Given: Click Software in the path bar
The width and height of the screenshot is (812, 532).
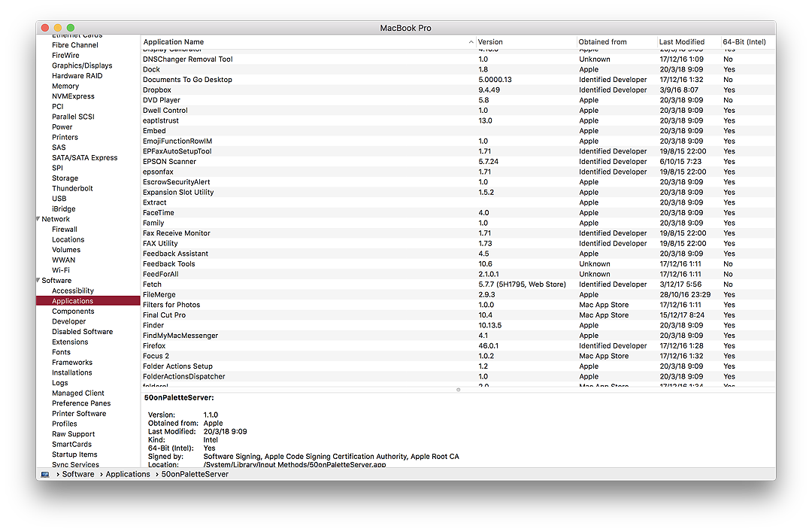Looking at the screenshot, I should point(78,475).
